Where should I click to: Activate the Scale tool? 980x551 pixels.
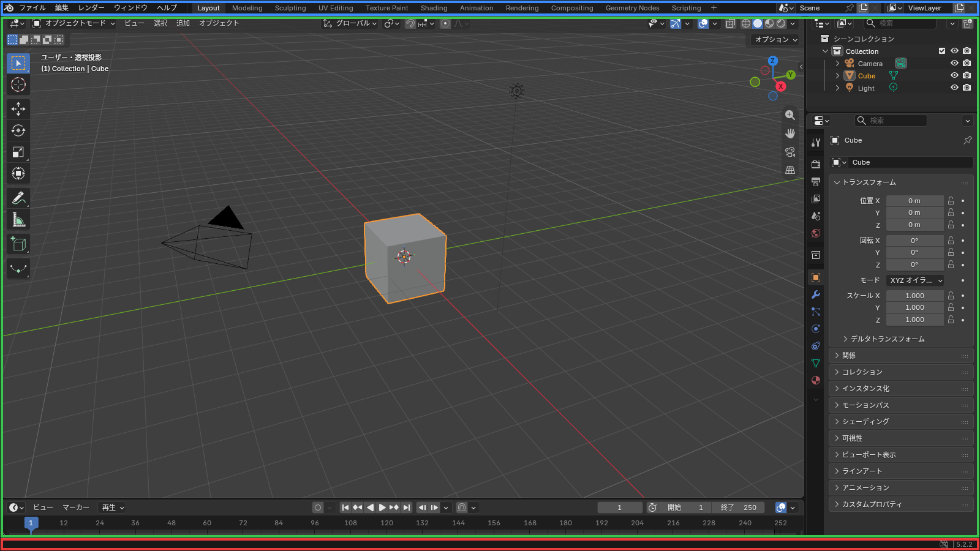click(18, 152)
